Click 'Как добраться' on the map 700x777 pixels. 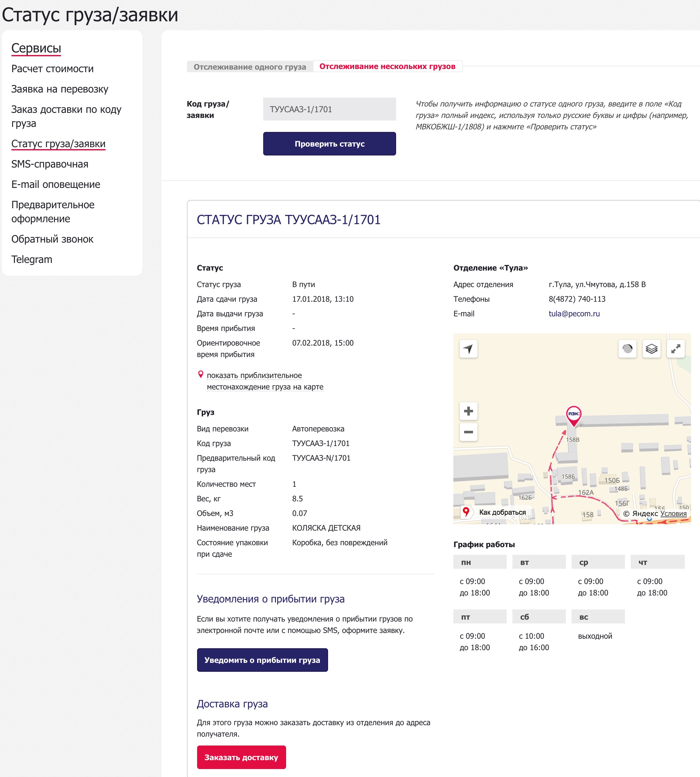click(502, 512)
